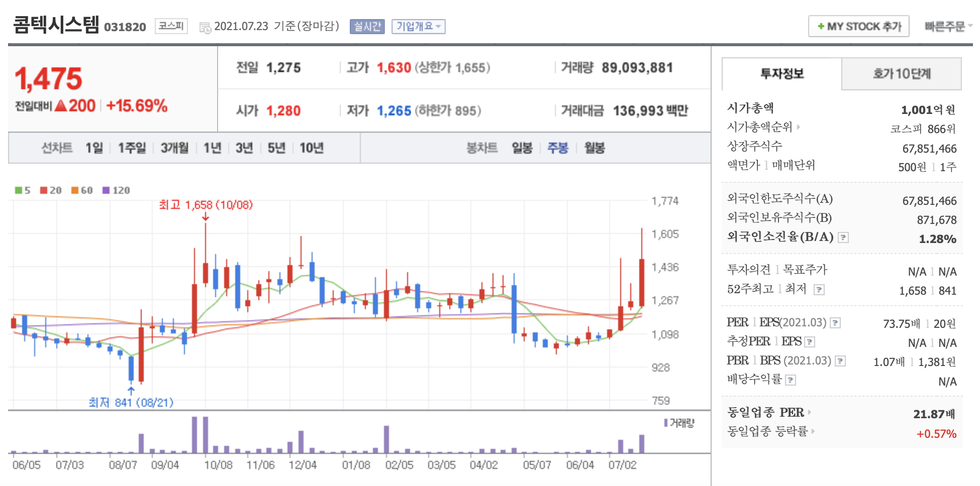This screenshot has height=486, width=980.
Task: Click the current price 1,475
Action: click(48, 79)
